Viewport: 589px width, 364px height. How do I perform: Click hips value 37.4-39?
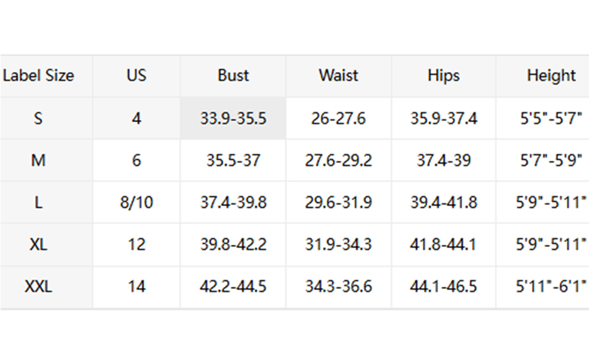pyautogui.click(x=444, y=161)
